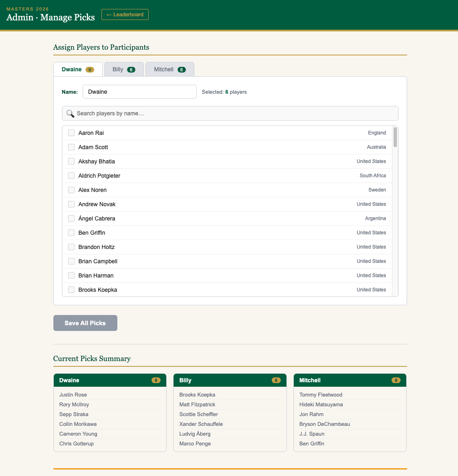Viewport: 458px width, 476px height.
Task: Click the "6" badge on Billy's summary card
Action: pyautogui.click(x=276, y=380)
